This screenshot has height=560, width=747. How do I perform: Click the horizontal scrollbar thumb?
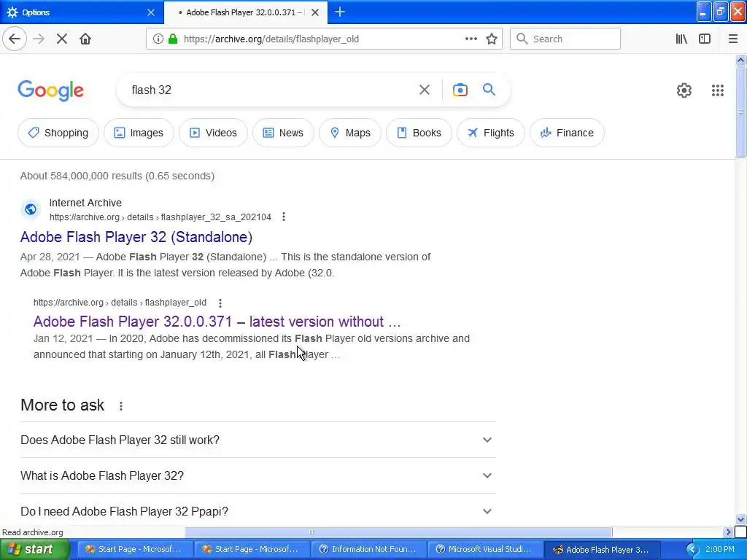coord(398,532)
